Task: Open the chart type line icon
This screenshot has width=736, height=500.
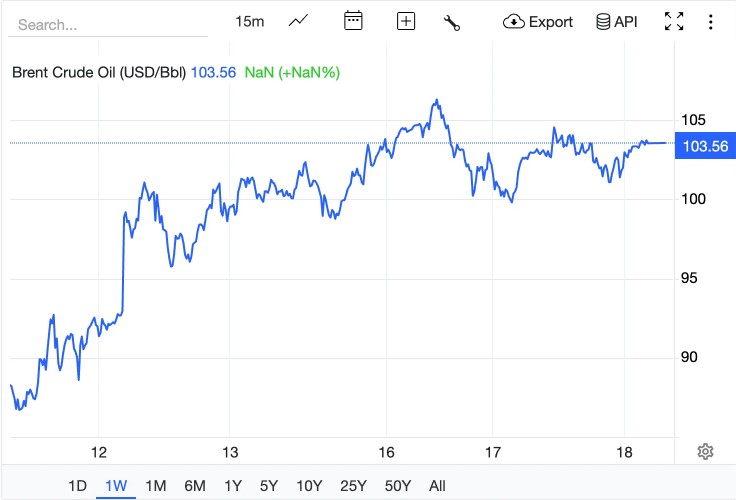Action: coord(298,21)
